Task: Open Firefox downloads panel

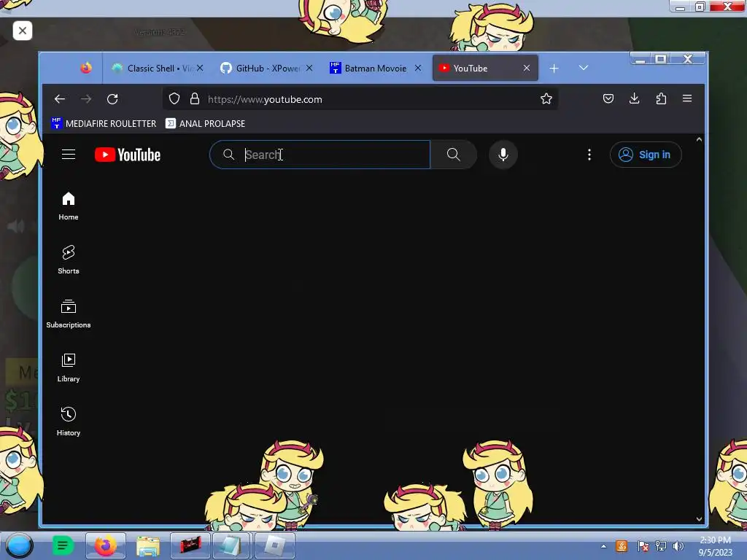Action: pyautogui.click(x=634, y=98)
